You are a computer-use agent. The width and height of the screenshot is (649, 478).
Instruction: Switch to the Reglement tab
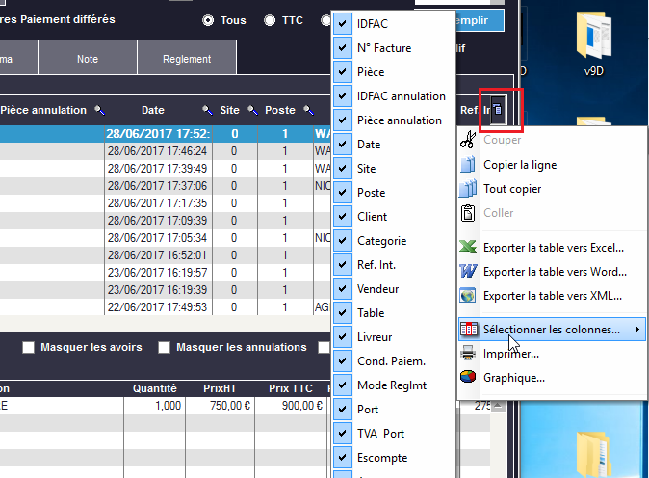pyautogui.click(x=187, y=59)
